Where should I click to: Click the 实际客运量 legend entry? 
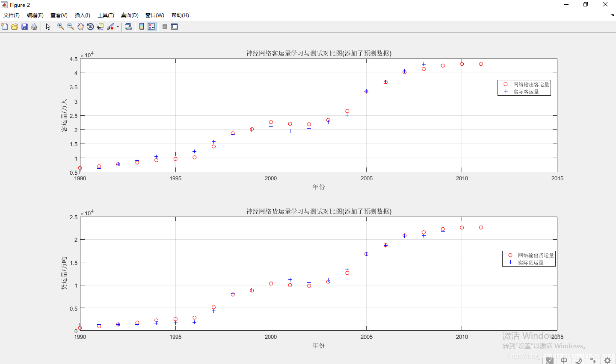click(x=526, y=92)
